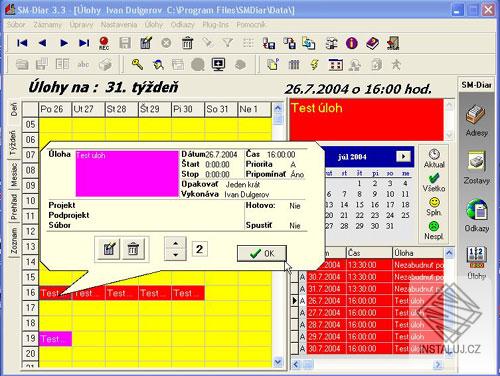Show Nespl. uncompleted tasks filter
This screenshot has height=376, width=500.
(434, 231)
